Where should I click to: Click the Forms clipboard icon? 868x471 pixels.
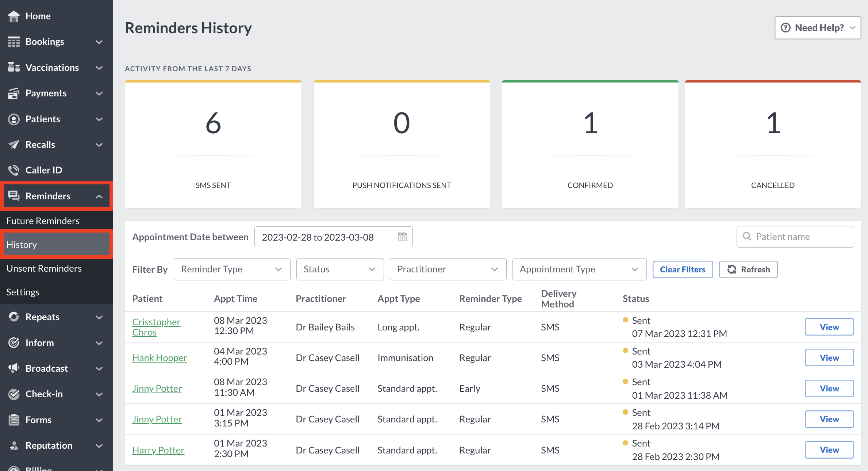tap(14, 420)
